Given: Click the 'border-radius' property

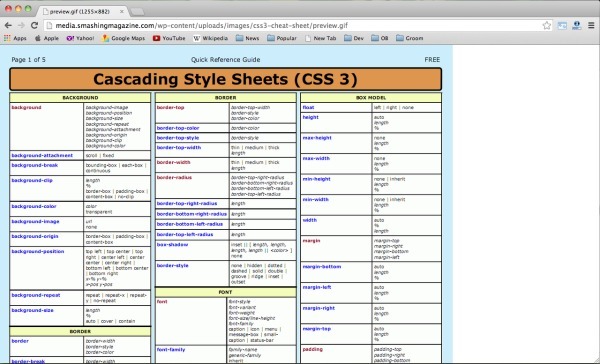Looking at the screenshot, I should pos(174,178).
